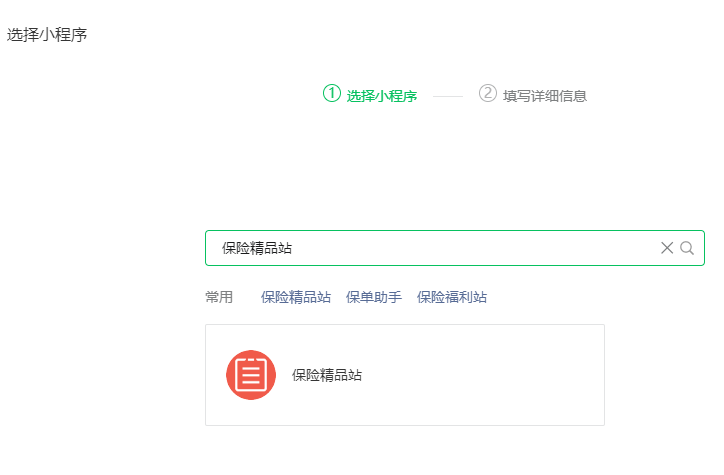Focus the search box containing 保险精品站
Image resolution: width=724 pixels, height=475 pixels.
click(x=454, y=248)
